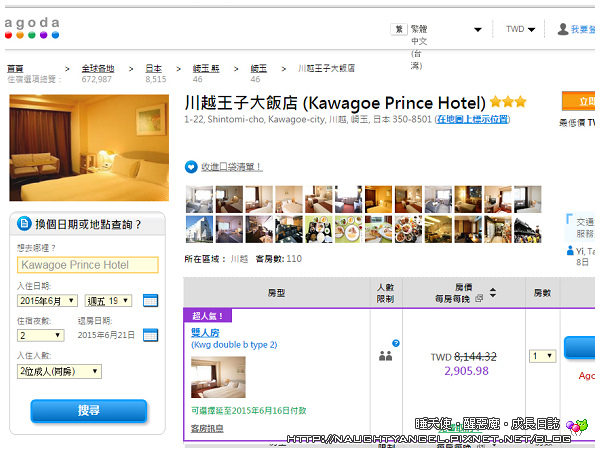Click the reviewer person icon beside Yi
600x453 pixels.
tap(570, 251)
